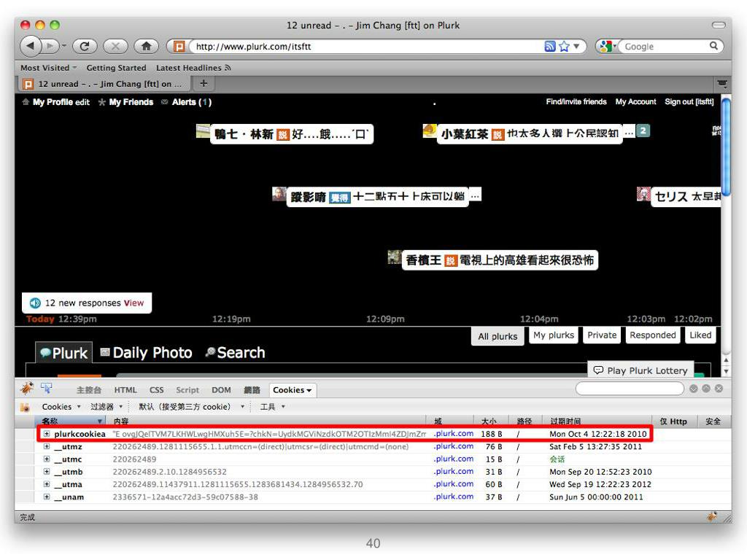Viewport: 747px width, 560px height.
Task: Click the page's vertical scrollbar thumb
Action: tap(726, 147)
